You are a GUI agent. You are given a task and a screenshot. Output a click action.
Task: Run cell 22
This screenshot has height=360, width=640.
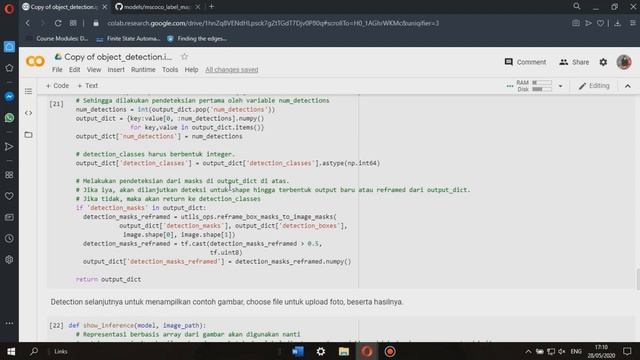click(x=56, y=325)
